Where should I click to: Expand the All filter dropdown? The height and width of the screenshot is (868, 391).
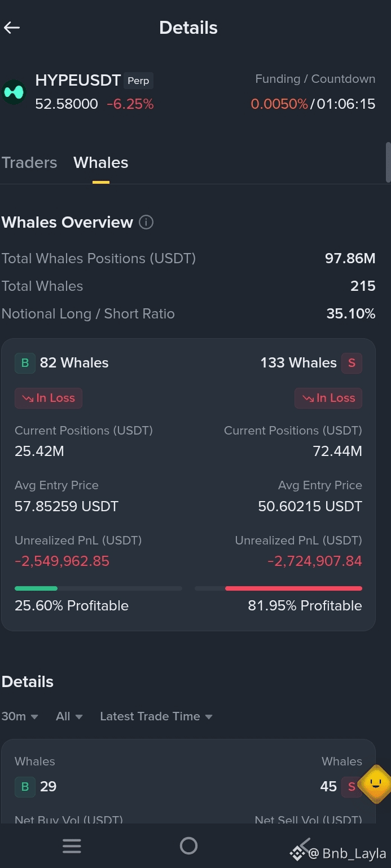69,716
